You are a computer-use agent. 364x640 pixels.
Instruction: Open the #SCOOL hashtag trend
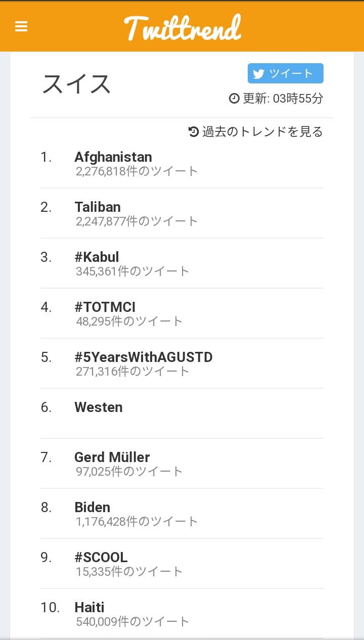(x=101, y=558)
